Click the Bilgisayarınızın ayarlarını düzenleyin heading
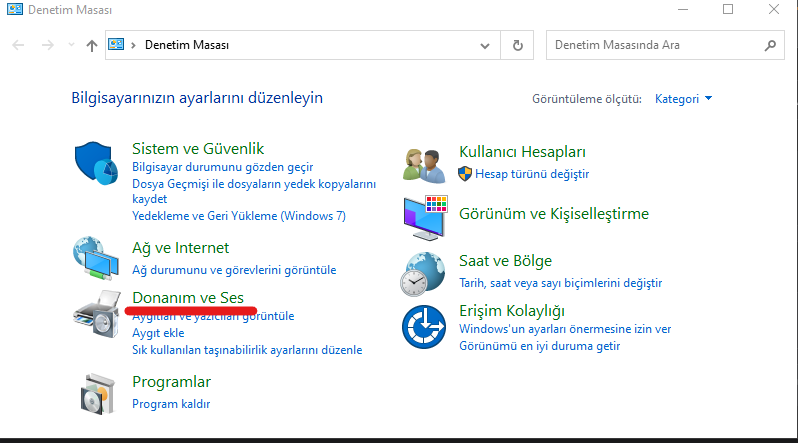The width and height of the screenshot is (798, 443). coord(197,98)
